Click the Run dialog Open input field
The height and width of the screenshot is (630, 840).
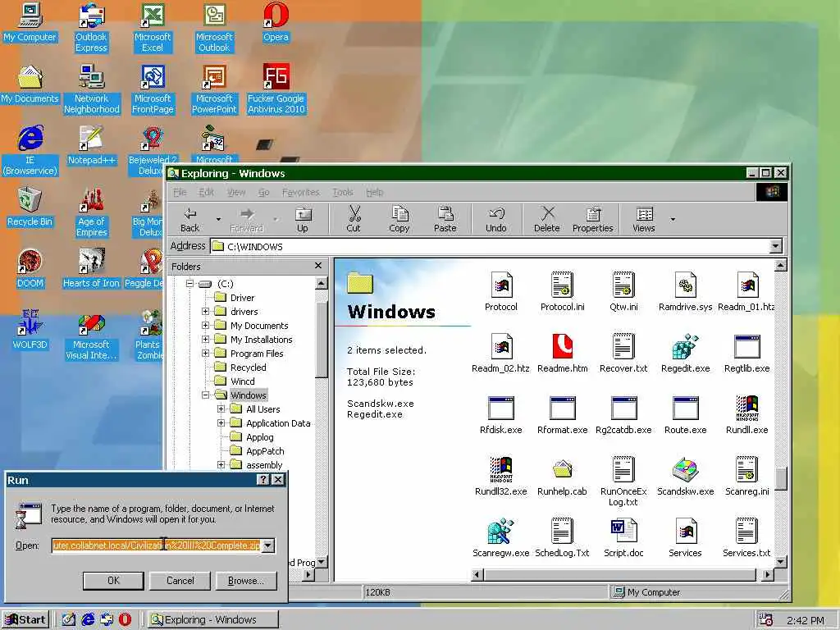tap(157, 546)
